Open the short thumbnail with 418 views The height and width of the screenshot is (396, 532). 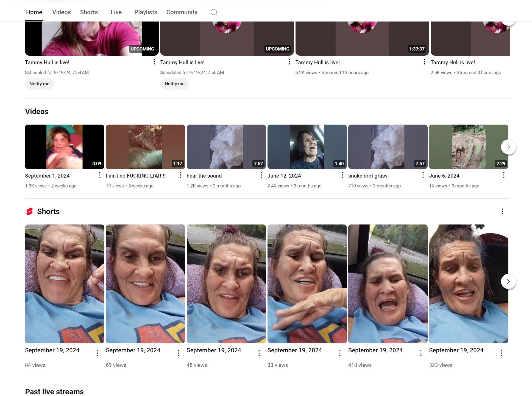[x=388, y=284]
